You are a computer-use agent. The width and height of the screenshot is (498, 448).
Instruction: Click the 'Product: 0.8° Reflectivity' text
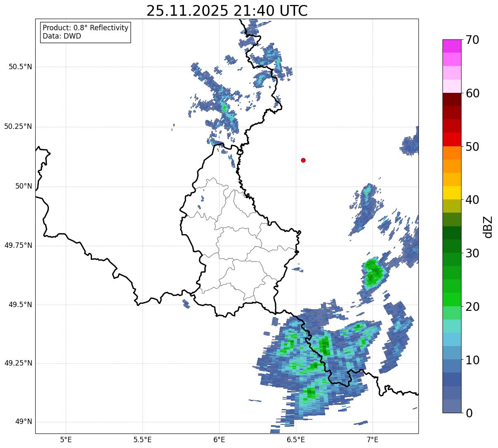coord(86,28)
